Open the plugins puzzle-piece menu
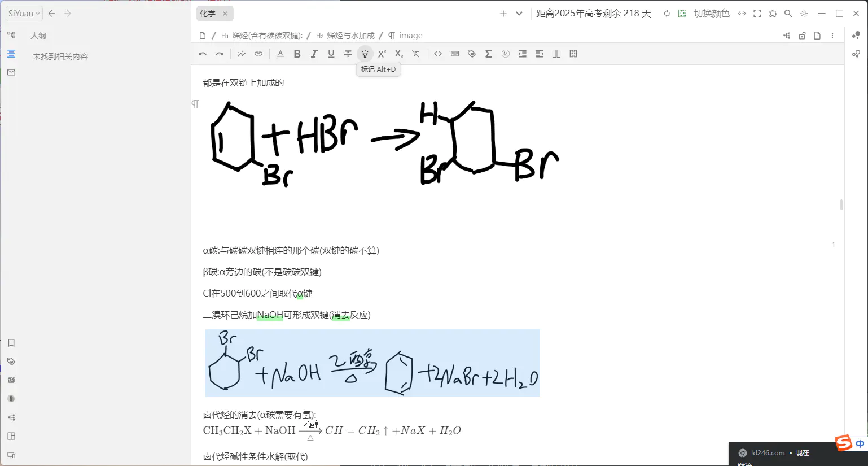 [x=773, y=14]
